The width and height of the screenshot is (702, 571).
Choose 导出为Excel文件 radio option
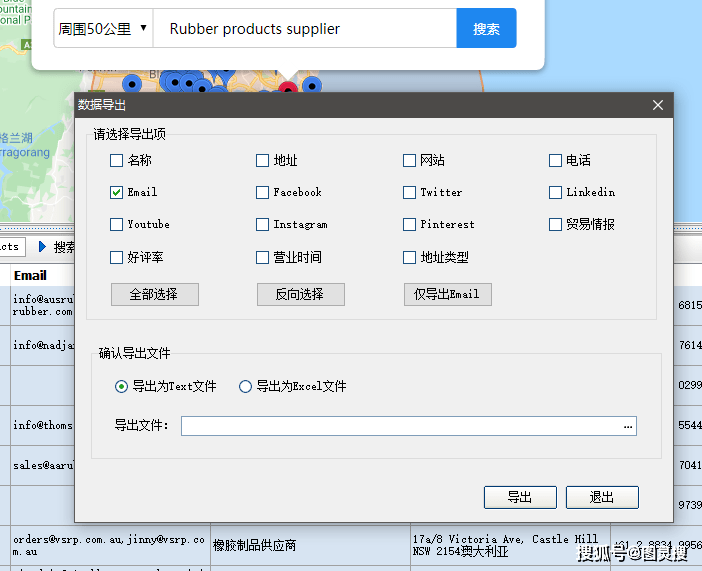click(245, 386)
